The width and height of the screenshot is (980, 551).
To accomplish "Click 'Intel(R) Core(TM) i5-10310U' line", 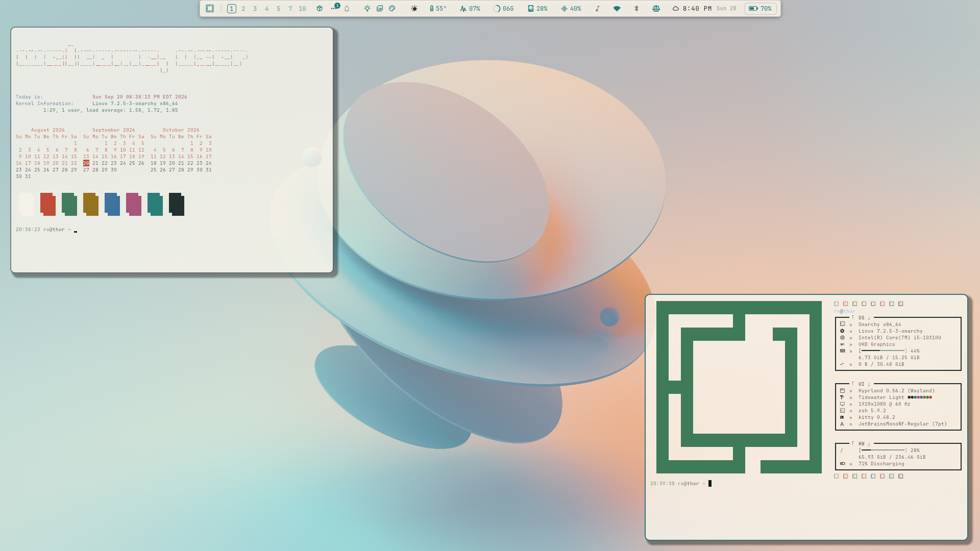I will click(900, 338).
